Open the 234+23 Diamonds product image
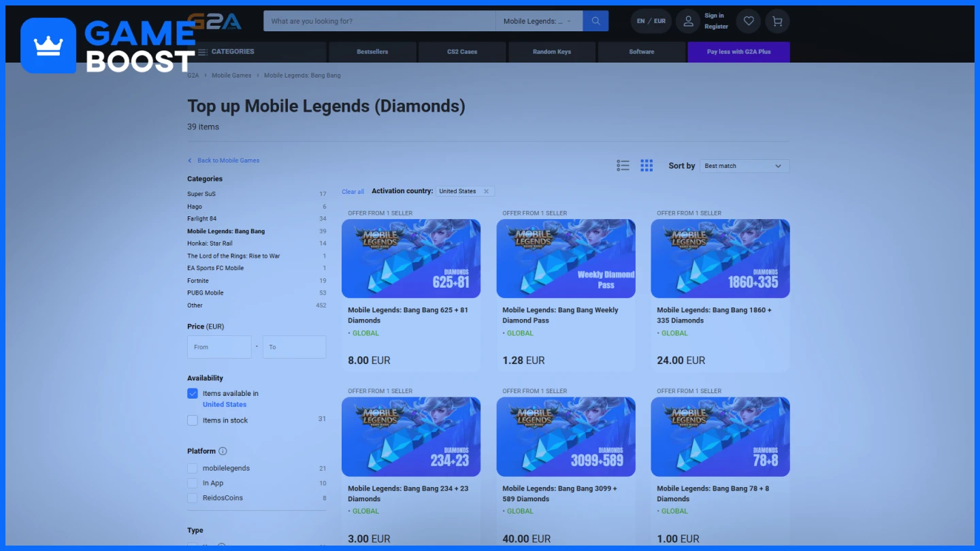This screenshot has height=551, width=980. 411,437
